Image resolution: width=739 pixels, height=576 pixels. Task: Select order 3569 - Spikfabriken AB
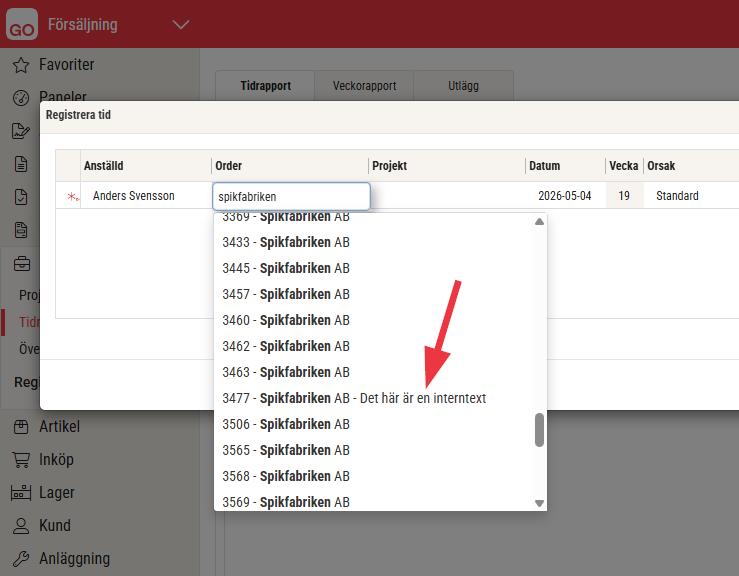click(x=373, y=502)
